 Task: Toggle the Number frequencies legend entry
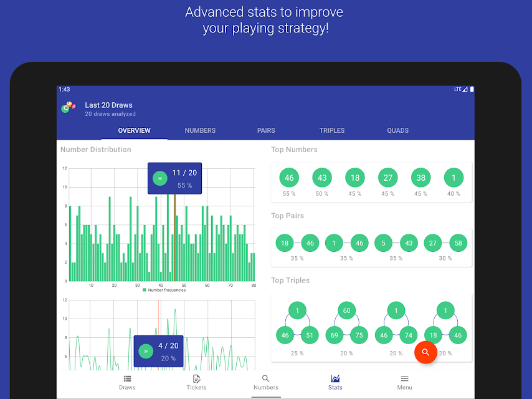click(164, 290)
